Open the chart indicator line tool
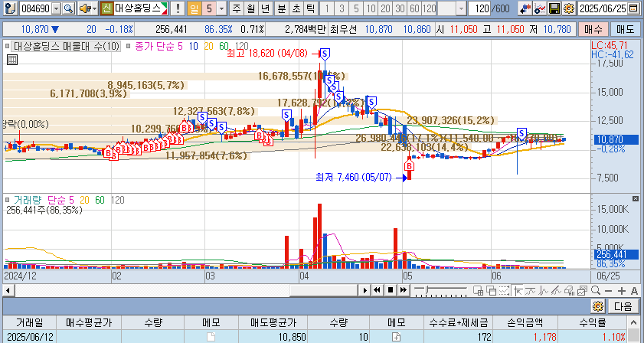The image size is (644, 343). (540, 8)
